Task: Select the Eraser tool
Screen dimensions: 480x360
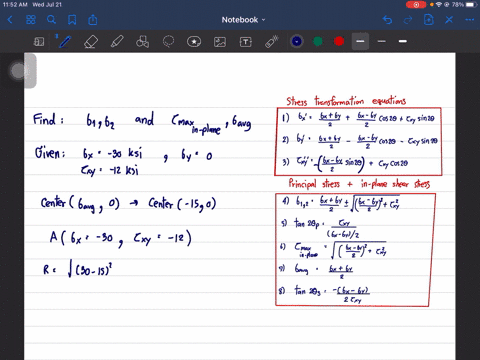Action: coord(91,42)
